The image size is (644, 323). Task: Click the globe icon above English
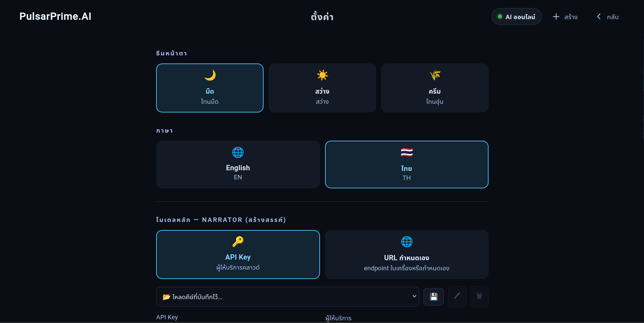(238, 152)
